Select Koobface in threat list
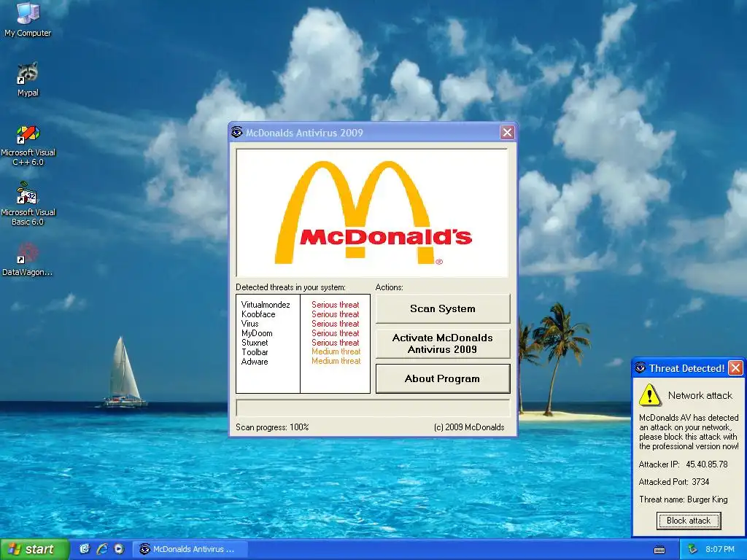The width and height of the screenshot is (747, 560). (x=258, y=314)
